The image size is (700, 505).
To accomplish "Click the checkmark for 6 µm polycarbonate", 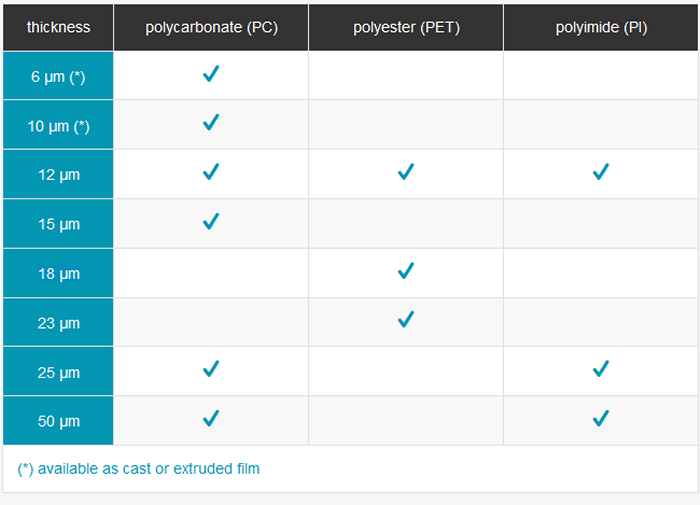I will (210, 74).
